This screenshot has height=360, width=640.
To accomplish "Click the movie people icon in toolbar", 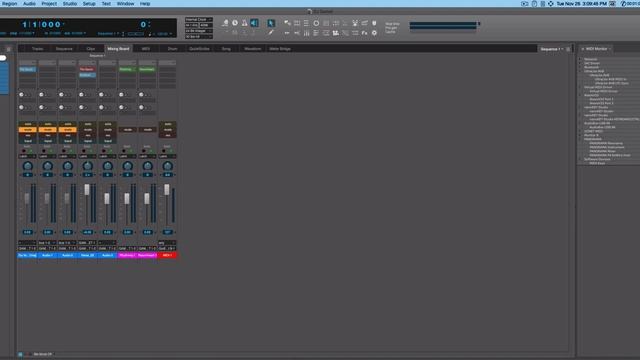I will coord(336,33).
